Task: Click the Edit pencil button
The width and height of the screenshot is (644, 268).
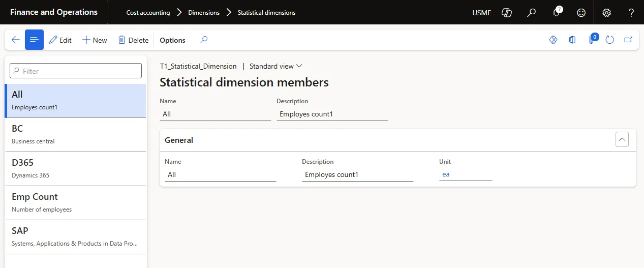Action: (x=60, y=40)
